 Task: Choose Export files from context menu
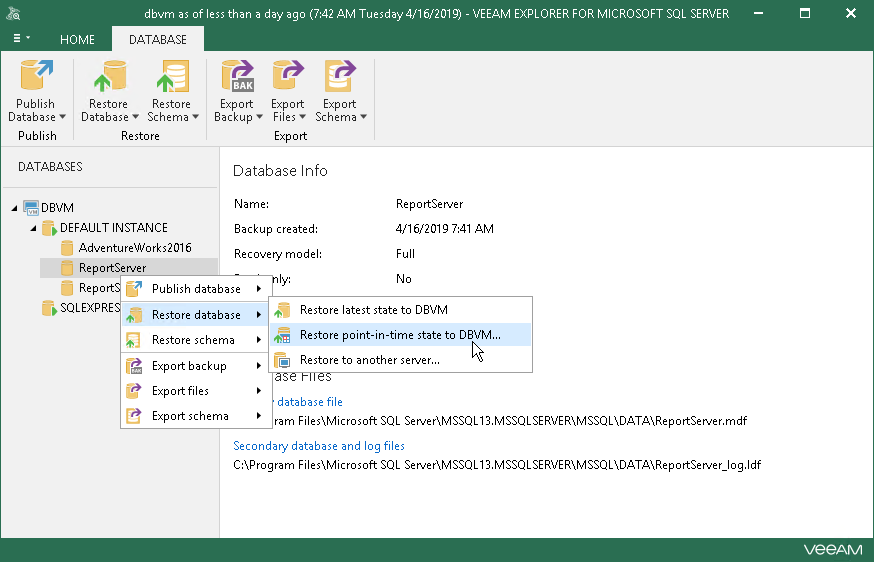[196, 391]
